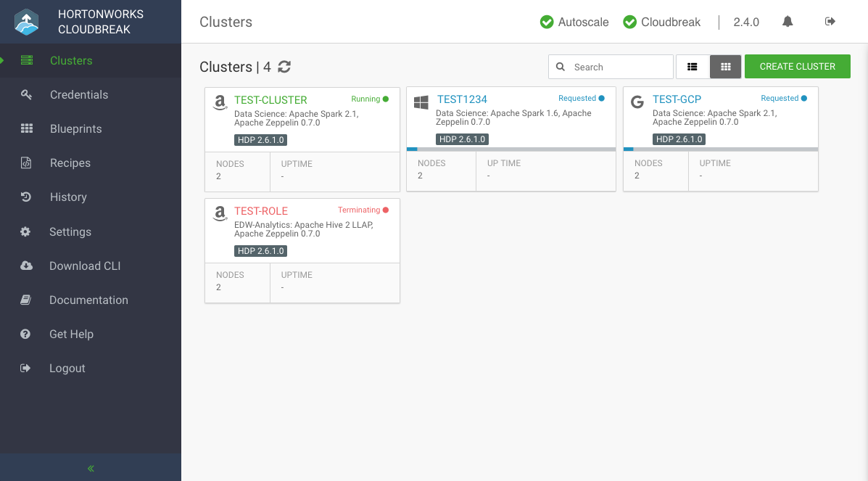868x481 pixels.
Task: Click the Google icon on TEST-GCP card
Action: tap(637, 102)
